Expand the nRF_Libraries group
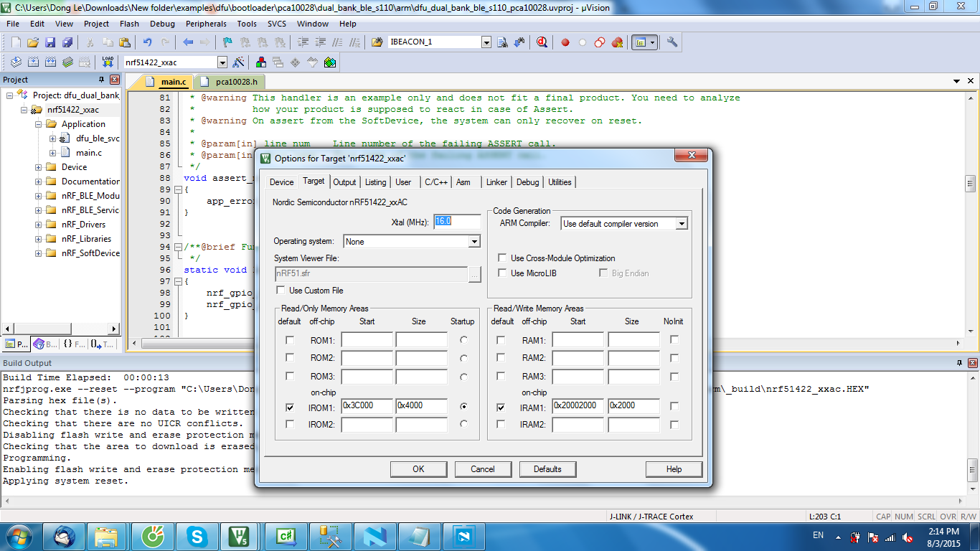The height and width of the screenshot is (551, 980). pyautogui.click(x=39, y=239)
